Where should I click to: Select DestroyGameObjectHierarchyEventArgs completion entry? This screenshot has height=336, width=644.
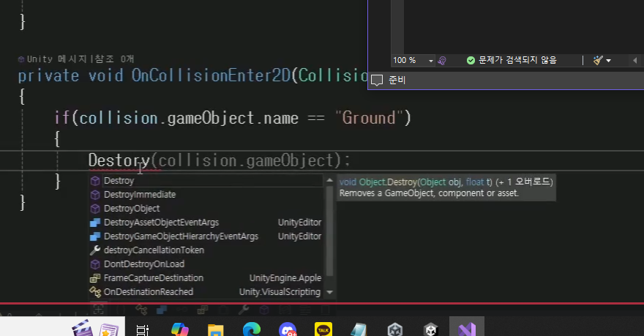coord(206,236)
